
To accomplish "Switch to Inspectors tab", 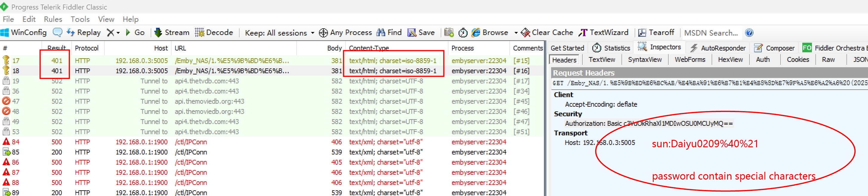I will coord(659,47).
